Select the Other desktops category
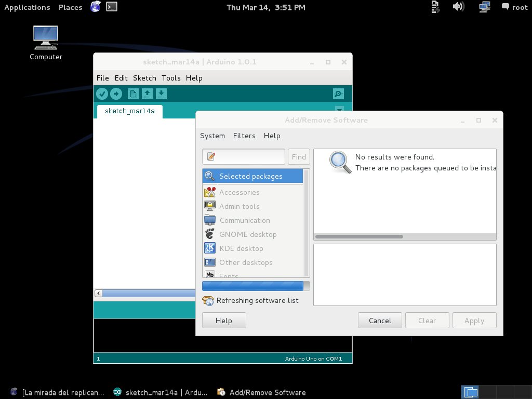This screenshot has height=399, width=532. coord(253,262)
